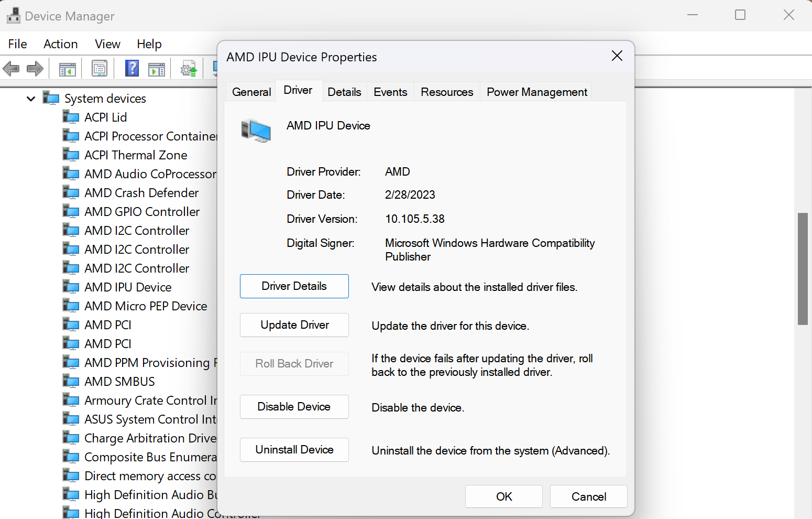Click the toolbar Forward arrow
The image size is (812, 519).
tap(35, 68)
